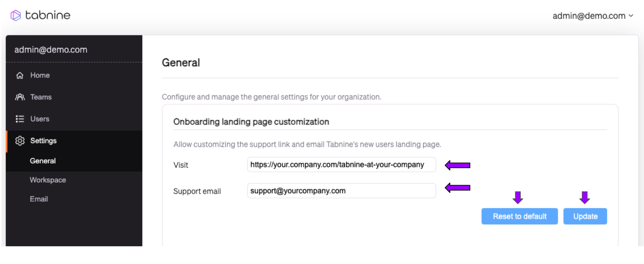Go to the Teams page
Viewport: 644px width, 264px height.
tap(41, 97)
